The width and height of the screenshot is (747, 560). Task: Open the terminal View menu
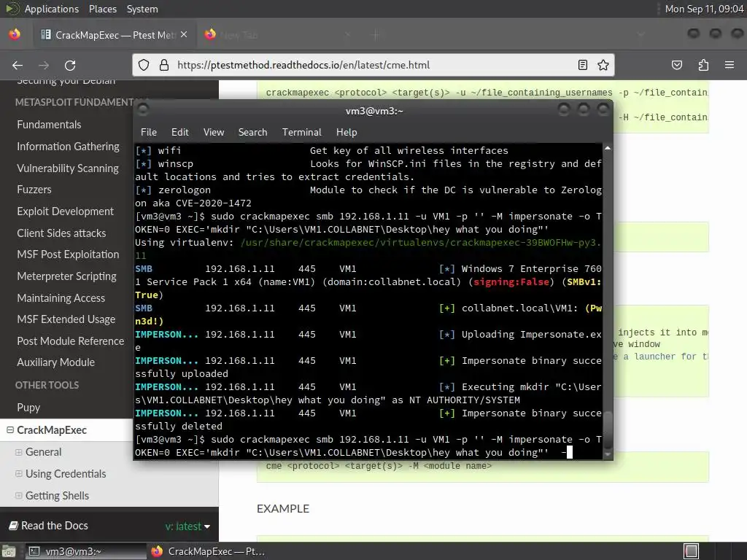point(214,133)
